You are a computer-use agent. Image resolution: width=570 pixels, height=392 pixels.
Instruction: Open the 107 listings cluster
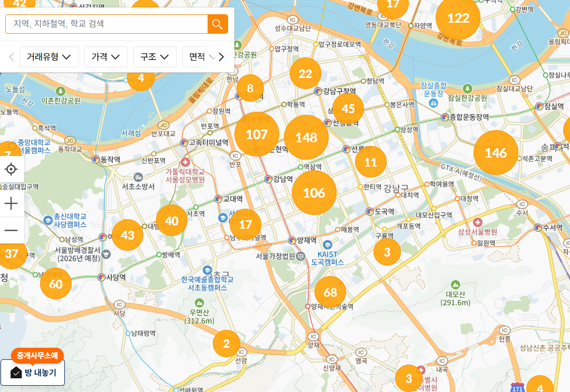[x=257, y=134]
